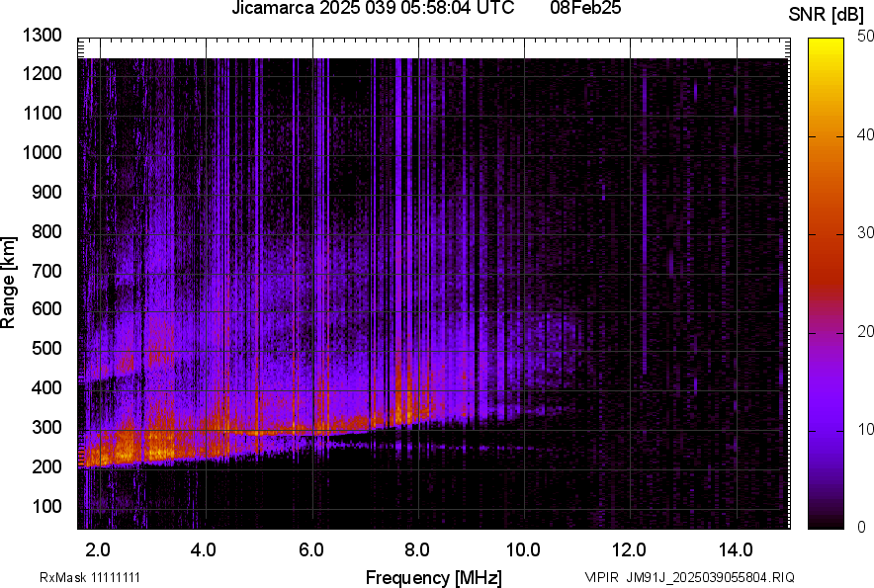Viewport: 874px width, 588px height.
Task: Click the Jicamarca plot title text
Action: [x=372, y=9]
